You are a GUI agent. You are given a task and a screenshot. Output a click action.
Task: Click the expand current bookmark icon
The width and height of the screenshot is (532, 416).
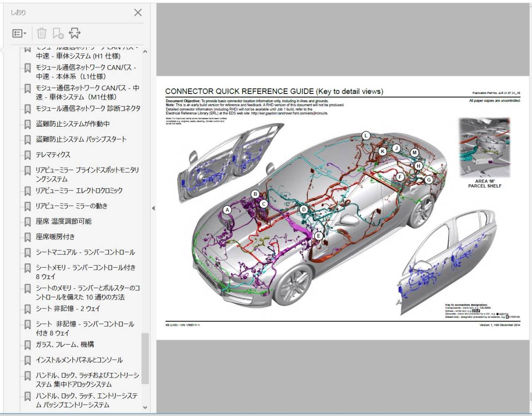(75, 32)
